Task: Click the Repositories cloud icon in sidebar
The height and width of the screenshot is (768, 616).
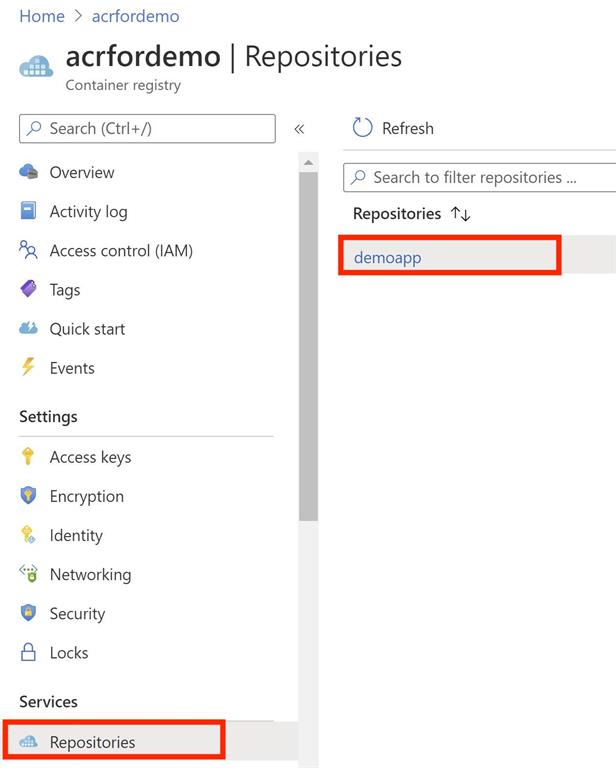Action: point(28,742)
